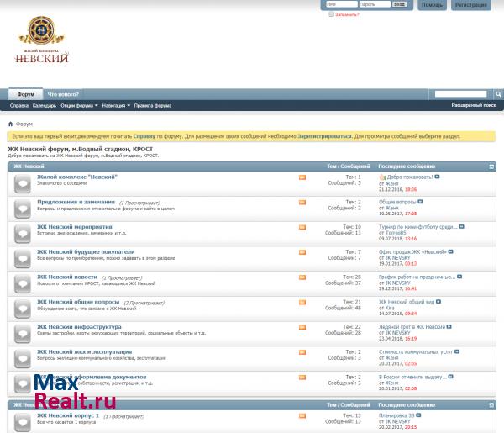Open the ЖК Невский корпус 1 forum
This screenshot has width=504, height=433.
(68, 415)
